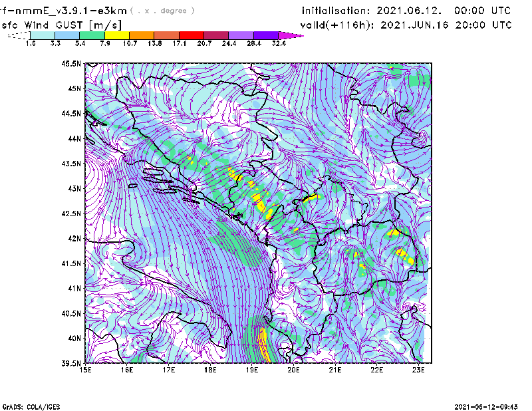The width and height of the screenshot is (532, 411).
Task: Click the '21E' longitude label
Action: (335, 370)
